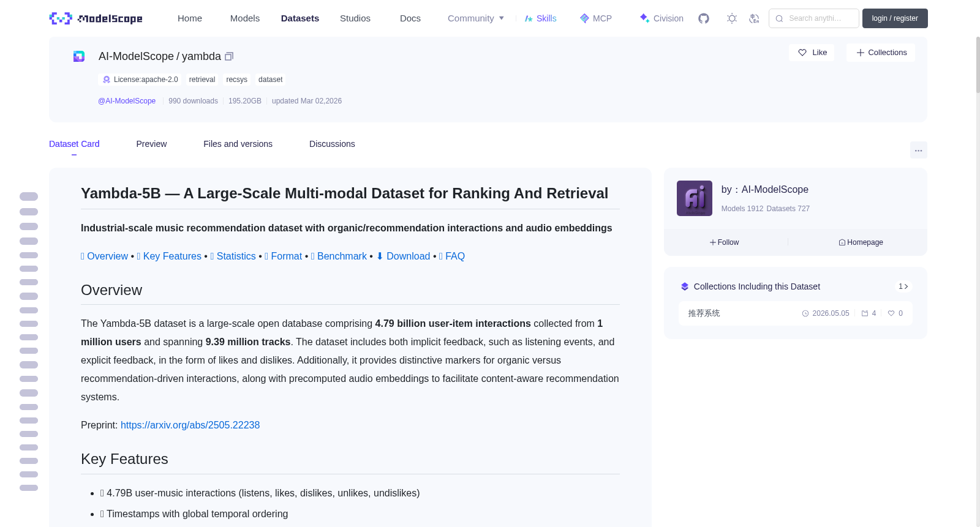Open Datasets in navigation bar
Image resolution: width=980 pixels, height=527 pixels.
[x=300, y=18]
